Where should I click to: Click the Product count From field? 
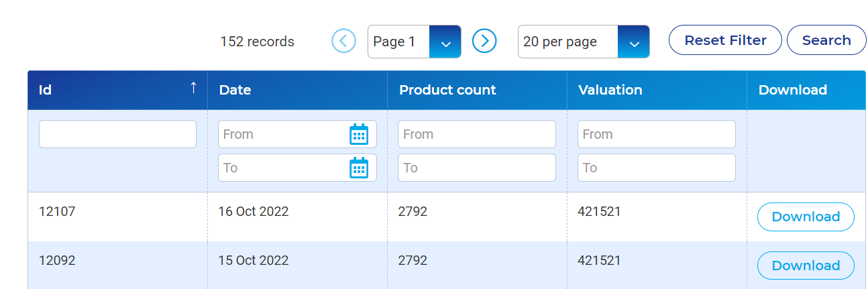[477, 134]
